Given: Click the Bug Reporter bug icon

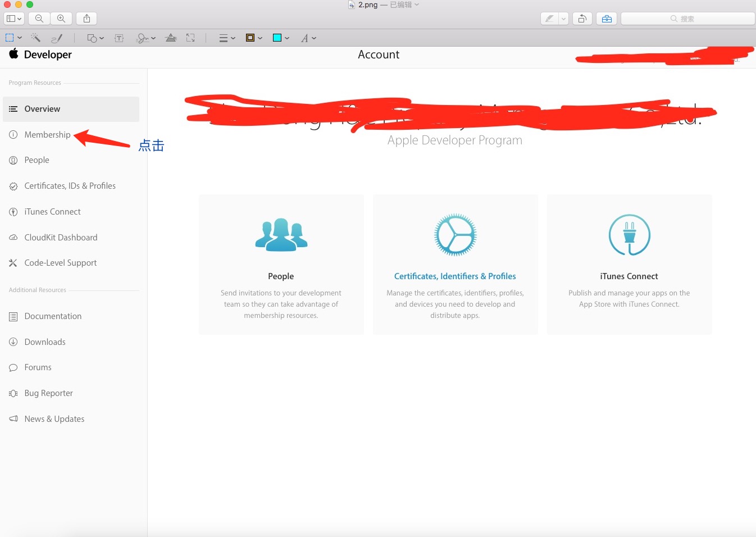Looking at the screenshot, I should [13, 393].
